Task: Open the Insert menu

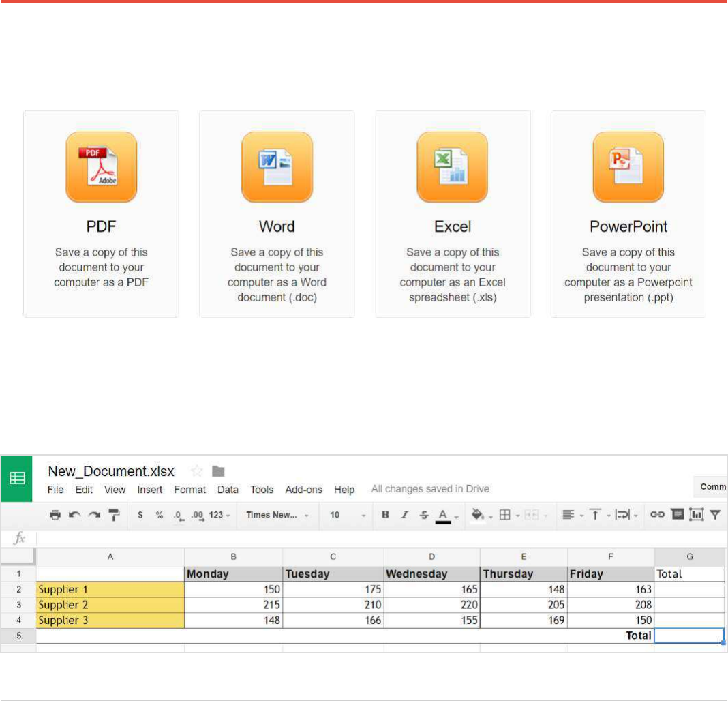Action: [149, 490]
